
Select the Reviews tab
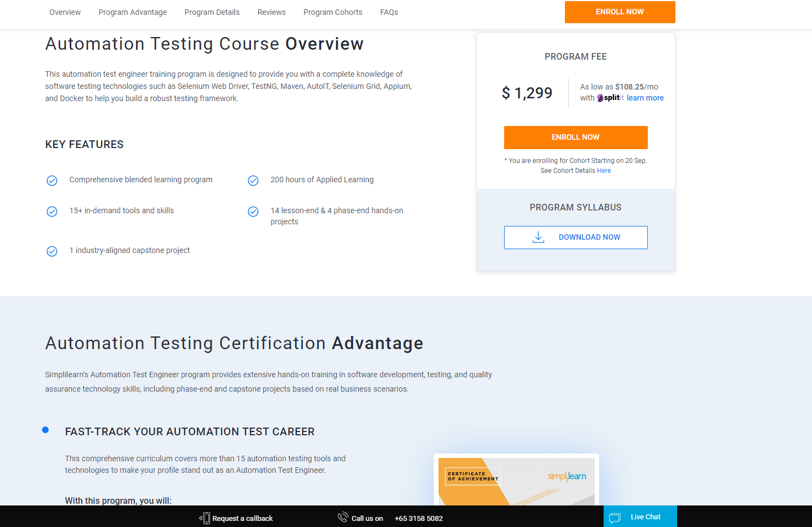coord(271,12)
